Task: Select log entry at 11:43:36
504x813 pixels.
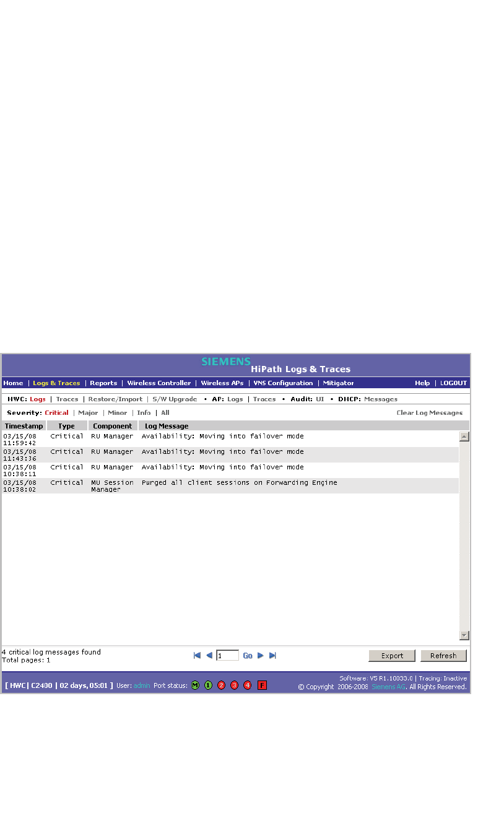Action: pyautogui.click(x=230, y=455)
